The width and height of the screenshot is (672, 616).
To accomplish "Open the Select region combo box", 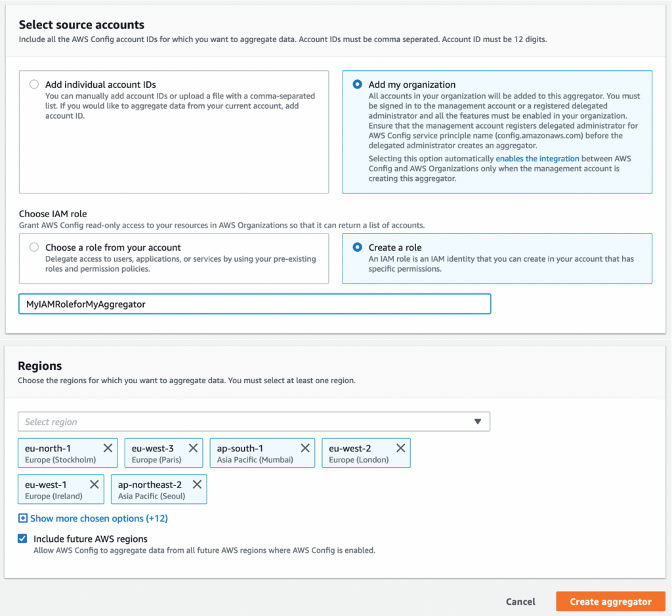I will point(197,422).
